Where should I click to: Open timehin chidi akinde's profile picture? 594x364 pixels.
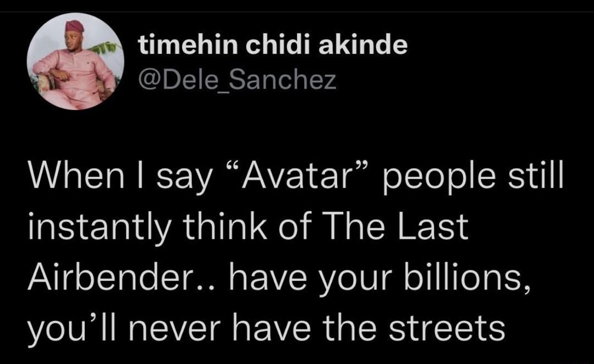pyautogui.click(x=76, y=62)
